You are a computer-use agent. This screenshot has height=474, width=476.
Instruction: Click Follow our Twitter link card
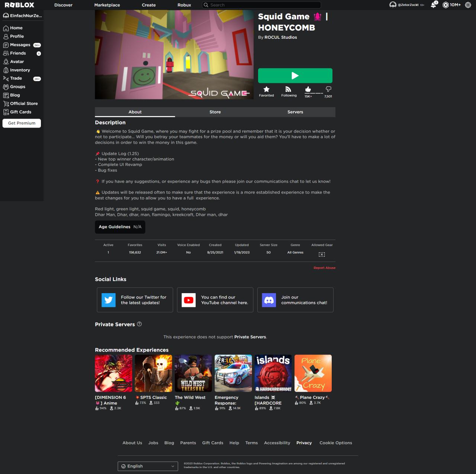[x=135, y=300]
